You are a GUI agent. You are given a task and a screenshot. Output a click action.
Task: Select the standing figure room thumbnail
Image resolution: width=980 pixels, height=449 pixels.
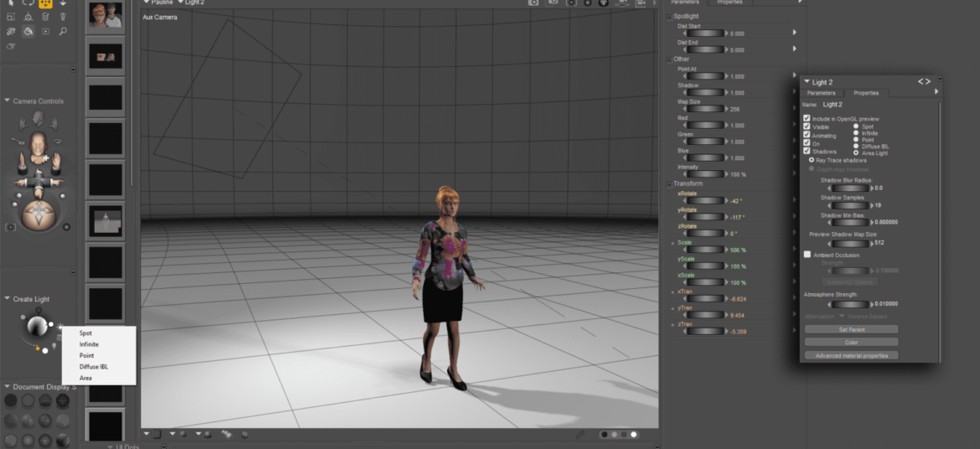105,221
